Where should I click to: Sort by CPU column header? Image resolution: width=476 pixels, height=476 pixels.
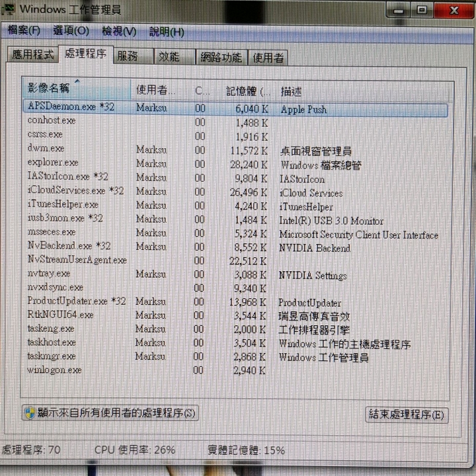(x=202, y=91)
